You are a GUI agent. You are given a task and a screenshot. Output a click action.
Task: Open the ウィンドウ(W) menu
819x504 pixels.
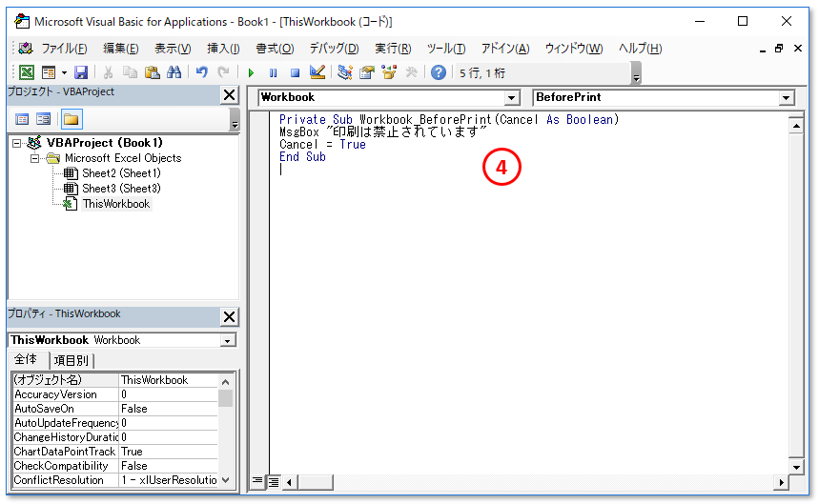pyautogui.click(x=574, y=49)
